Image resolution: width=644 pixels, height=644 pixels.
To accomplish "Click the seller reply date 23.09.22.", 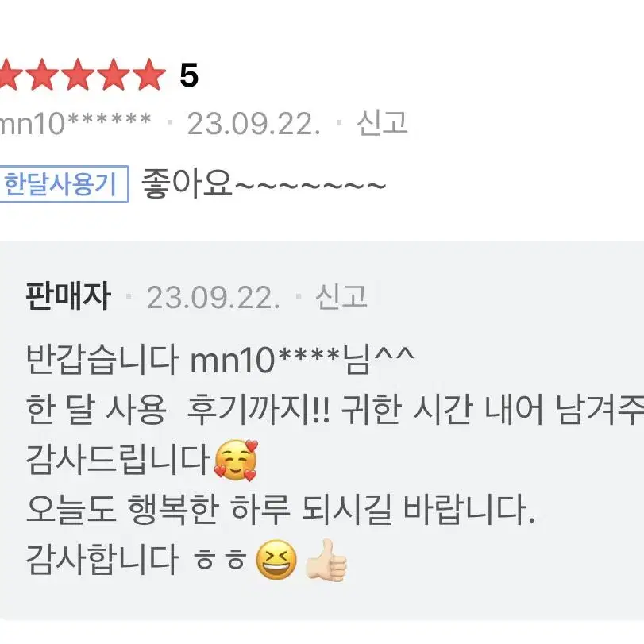I will pyautogui.click(x=213, y=297).
